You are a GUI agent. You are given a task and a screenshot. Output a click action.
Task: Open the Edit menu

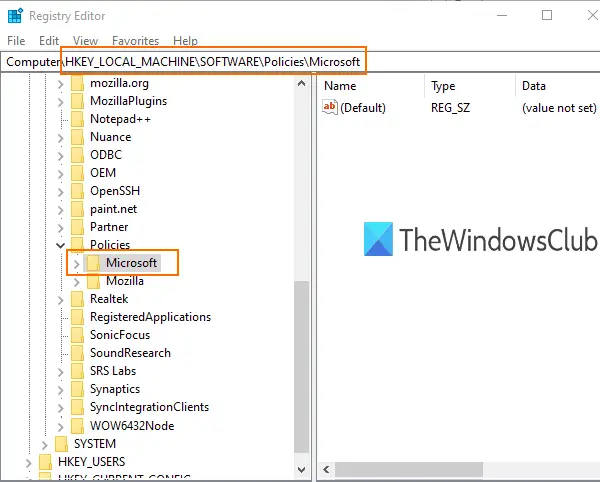point(49,41)
